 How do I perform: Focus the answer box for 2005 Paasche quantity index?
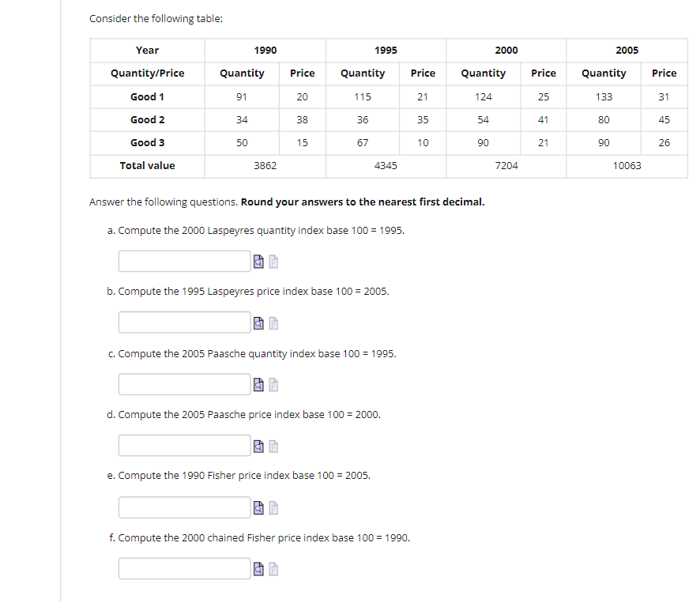point(184,384)
